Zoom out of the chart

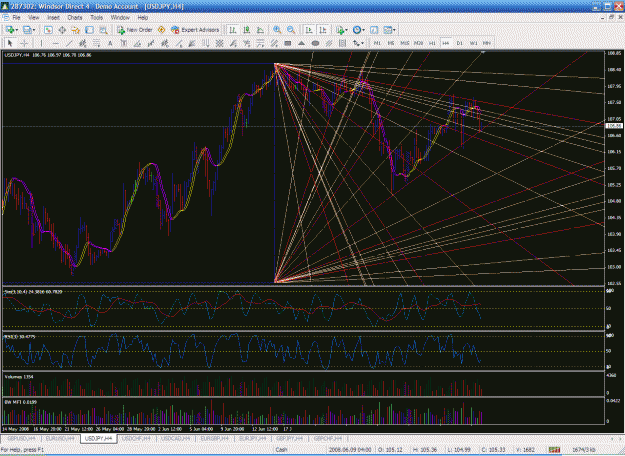[291, 30]
